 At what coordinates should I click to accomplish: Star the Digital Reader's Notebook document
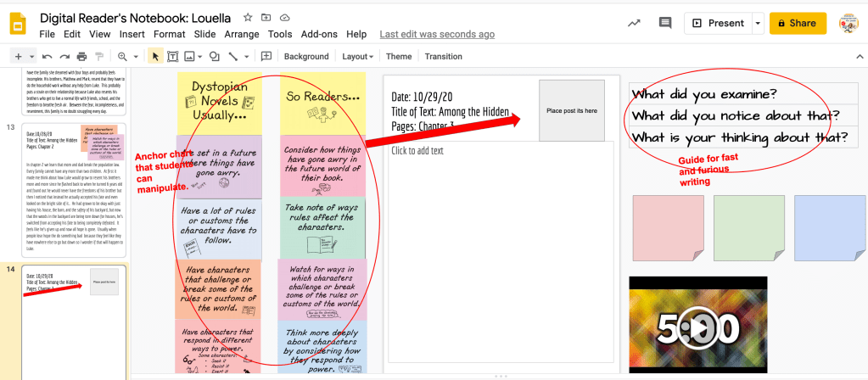click(248, 17)
